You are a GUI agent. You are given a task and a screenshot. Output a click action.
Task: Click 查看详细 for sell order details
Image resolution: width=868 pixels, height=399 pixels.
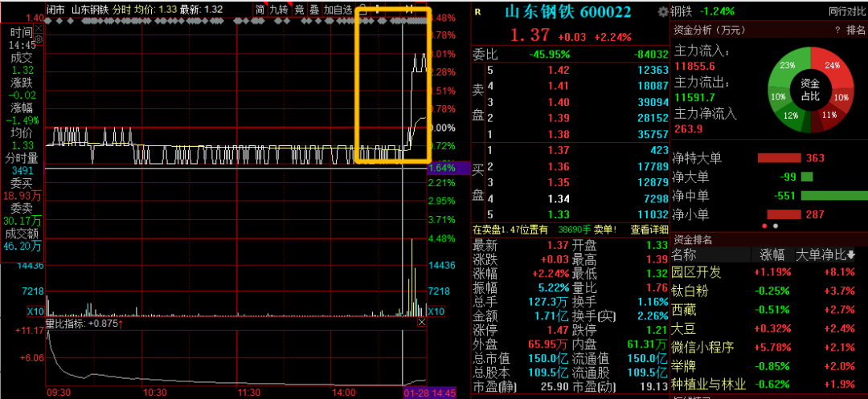[x=649, y=229]
